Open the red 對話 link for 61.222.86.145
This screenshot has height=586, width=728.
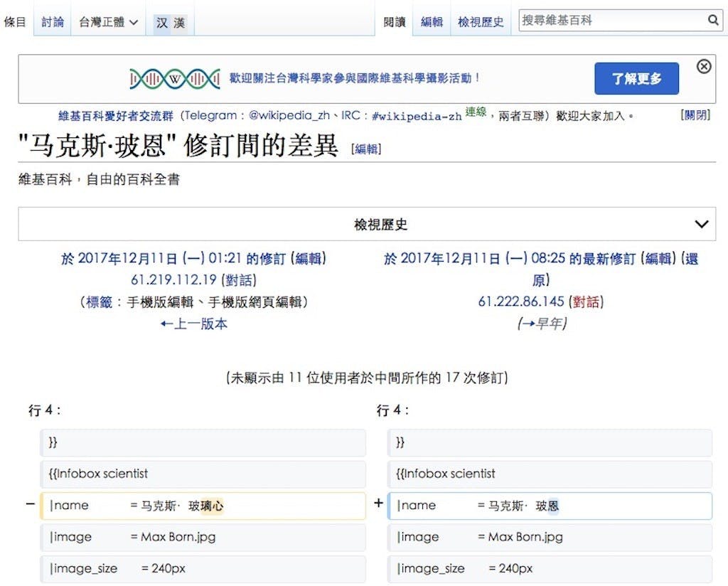pyautogui.click(x=586, y=302)
